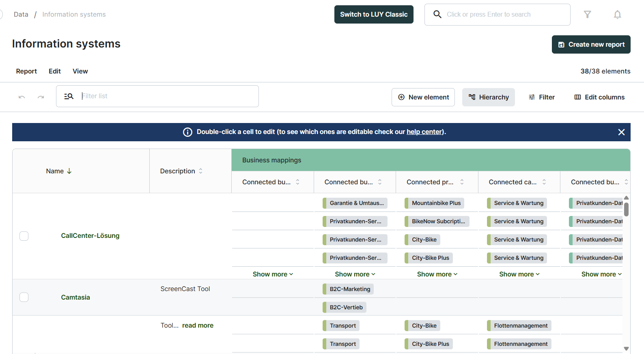Expand Show more under Connected products column
644x354 pixels.
437,274
